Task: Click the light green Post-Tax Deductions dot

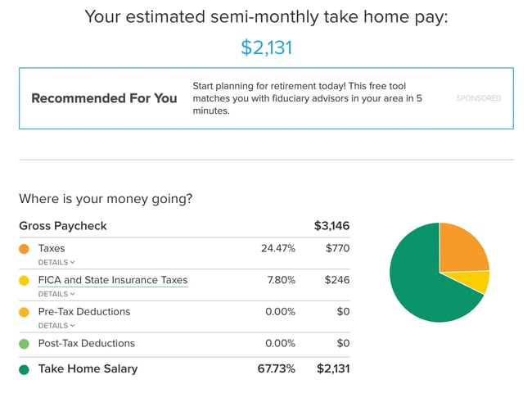Action: [x=24, y=344]
